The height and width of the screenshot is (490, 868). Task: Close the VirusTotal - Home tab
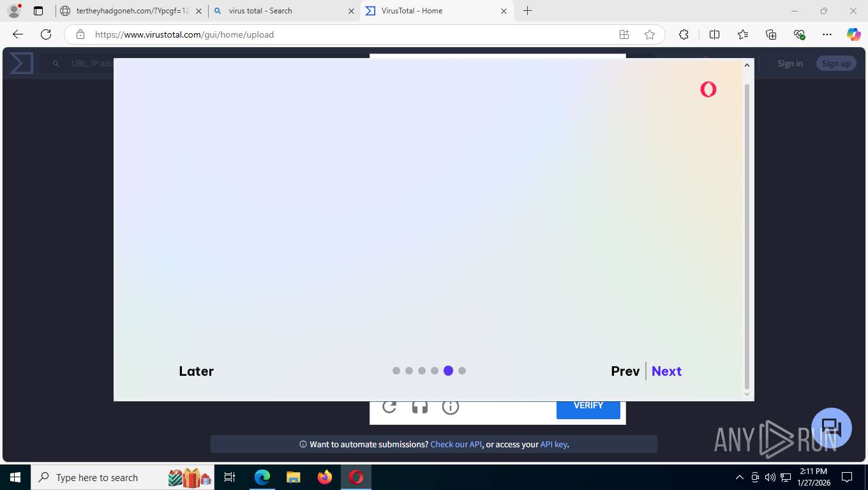tap(504, 11)
